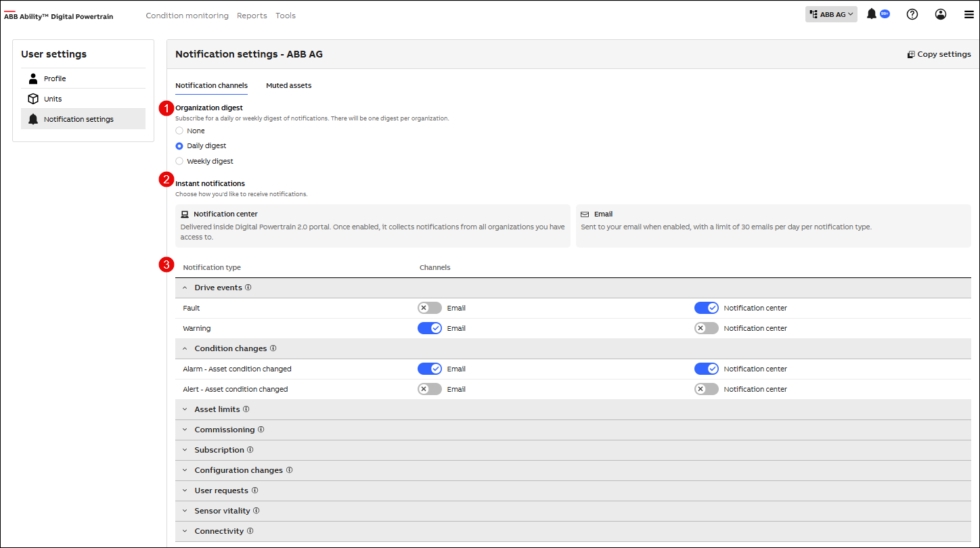Go to Units settings page
The image size is (980, 548).
53,99
